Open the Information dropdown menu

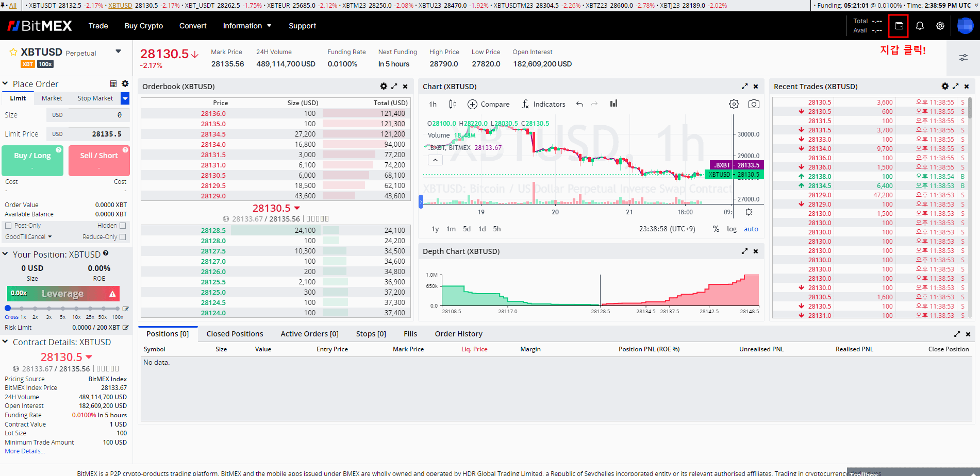pos(247,26)
